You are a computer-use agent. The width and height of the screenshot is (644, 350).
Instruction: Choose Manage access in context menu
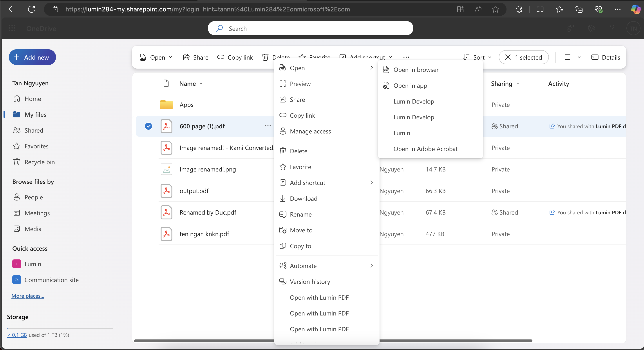326,131
